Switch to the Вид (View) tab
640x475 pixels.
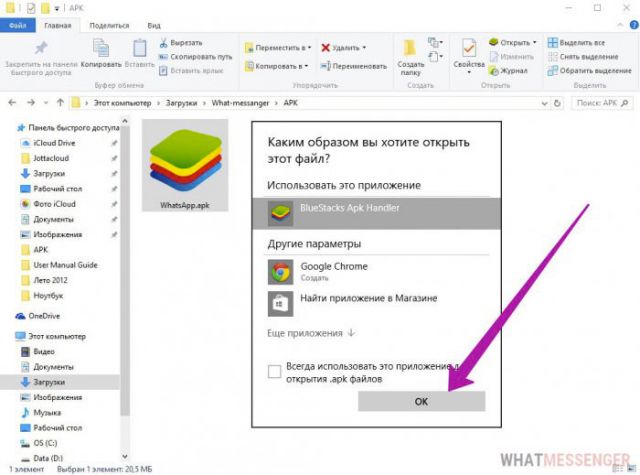[154, 25]
